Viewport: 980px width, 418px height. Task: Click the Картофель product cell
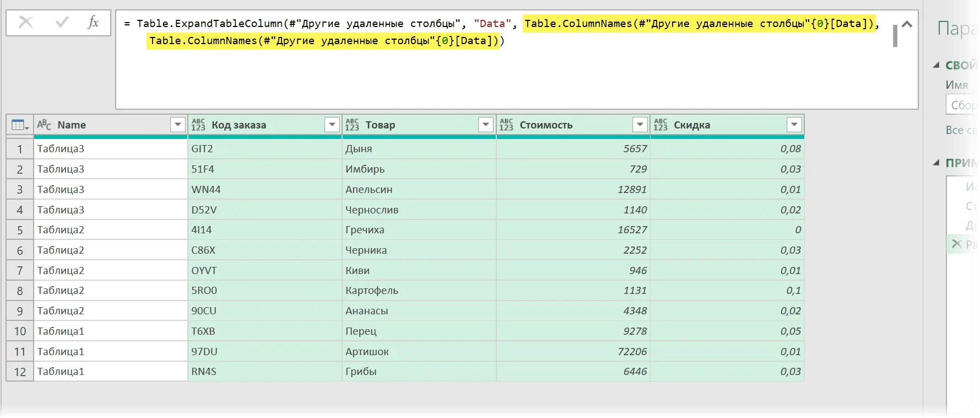point(419,291)
